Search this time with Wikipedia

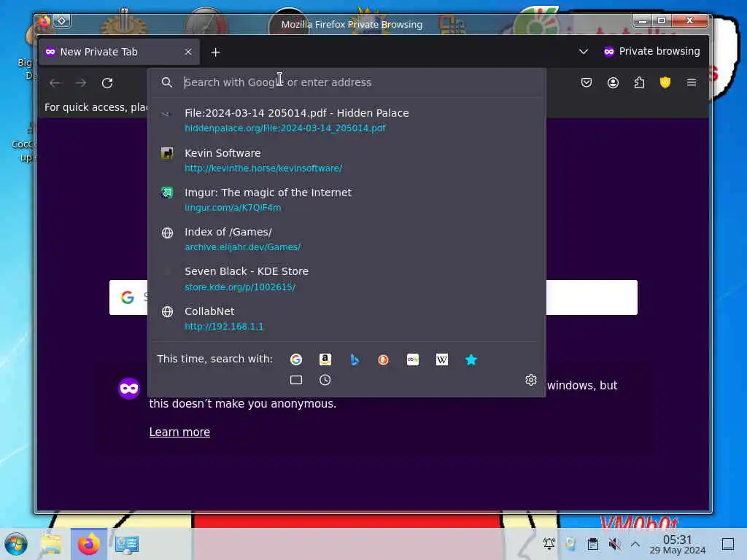click(x=442, y=359)
